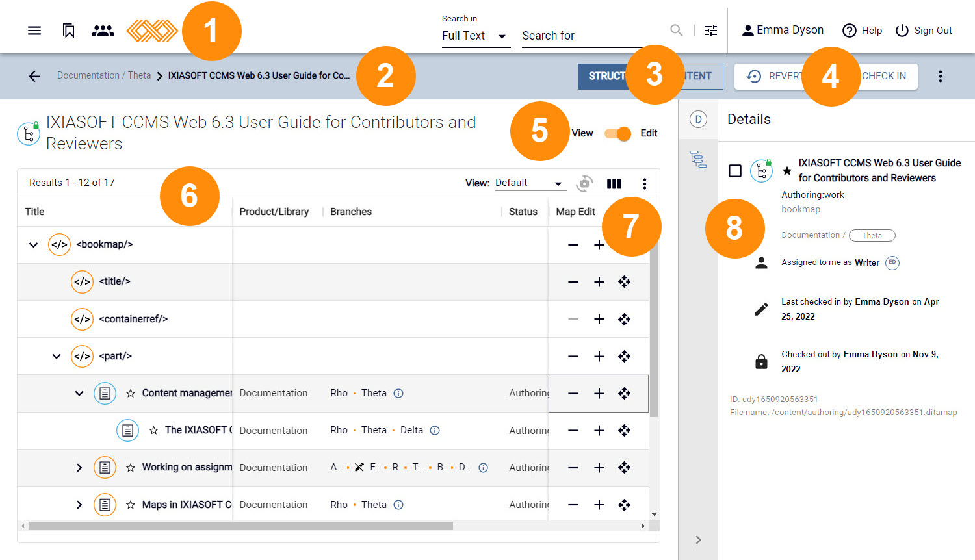Add element after Maps in IXIASOFT row
975x560 pixels.
(599, 505)
